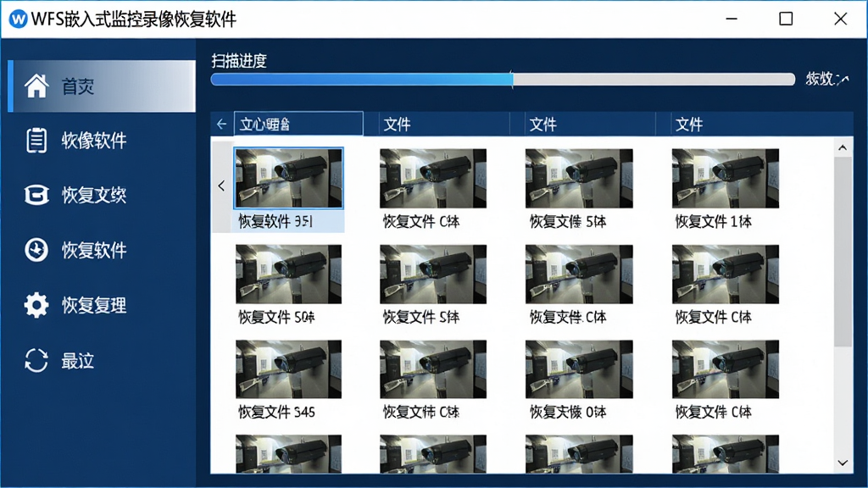Click the scan progress bar
Image resolution: width=868 pixels, height=488 pixels.
503,79
